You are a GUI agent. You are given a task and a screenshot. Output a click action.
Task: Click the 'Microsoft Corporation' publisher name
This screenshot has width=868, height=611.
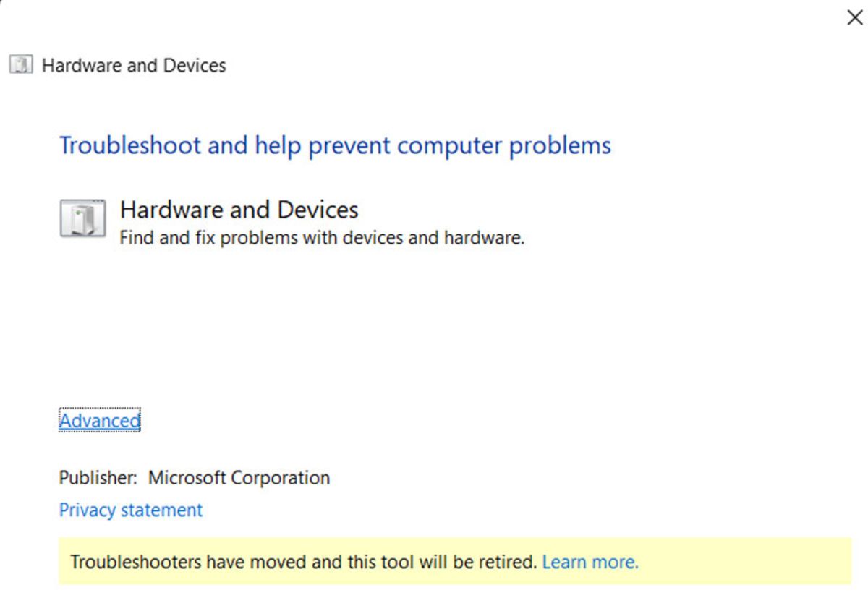click(x=239, y=478)
